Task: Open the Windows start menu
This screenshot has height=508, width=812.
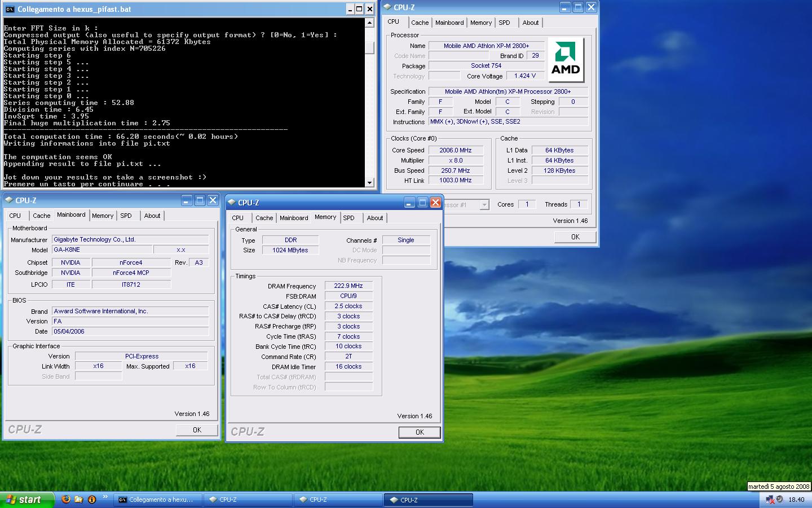Action: 27,500
